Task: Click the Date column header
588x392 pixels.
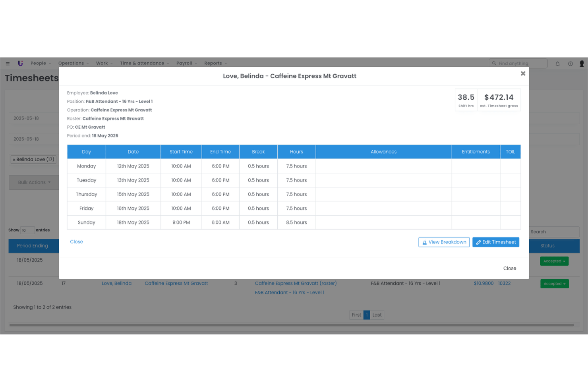Action: tap(133, 152)
